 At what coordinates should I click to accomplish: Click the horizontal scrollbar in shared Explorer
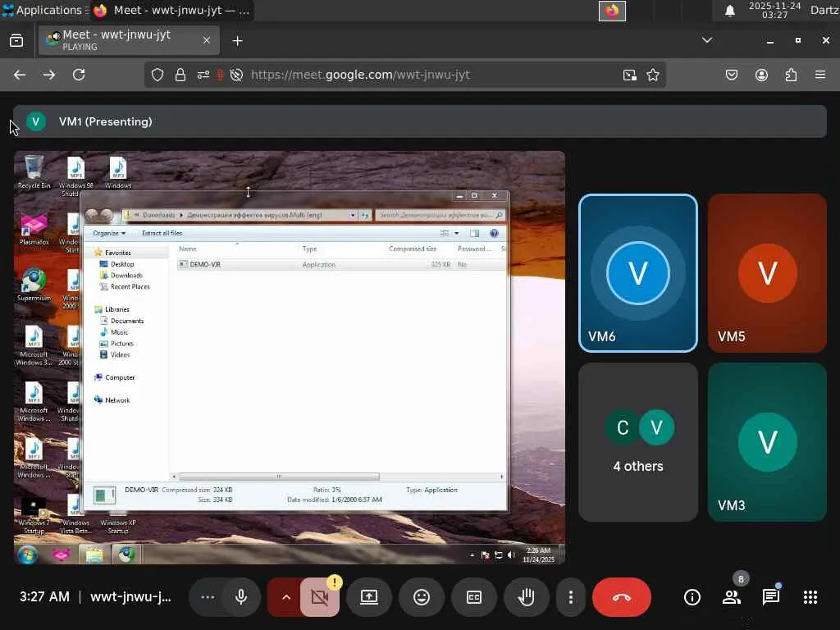coord(279,477)
